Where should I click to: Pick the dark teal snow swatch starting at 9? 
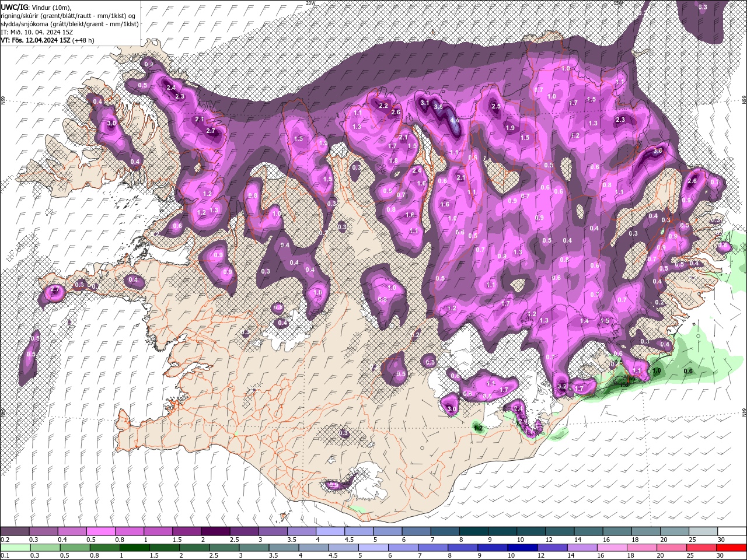(501, 531)
